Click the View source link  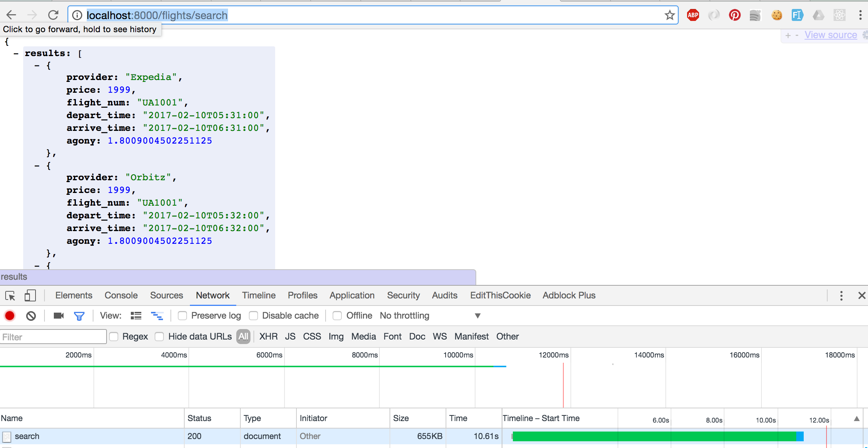pos(831,35)
